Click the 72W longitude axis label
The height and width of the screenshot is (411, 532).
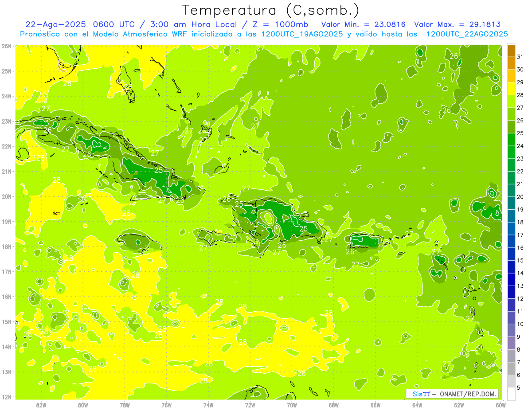[x=250, y=405]
